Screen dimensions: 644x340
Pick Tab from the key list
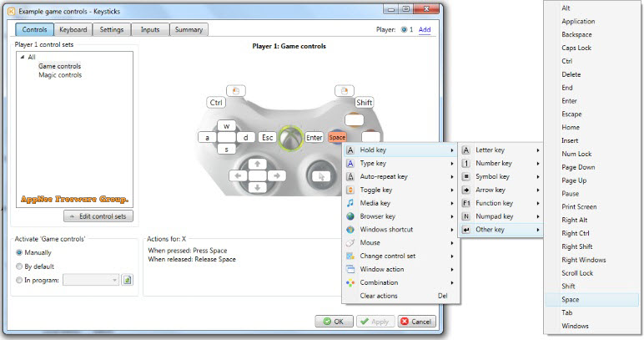click(x=591, y=313)
